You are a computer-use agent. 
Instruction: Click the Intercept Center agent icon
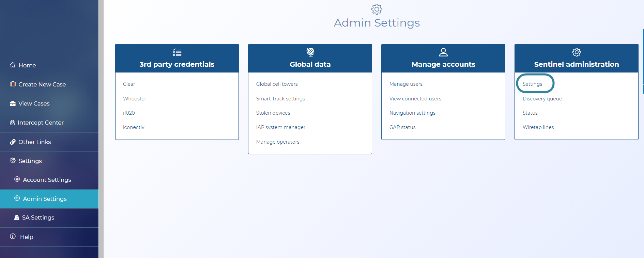click(13, 123)
